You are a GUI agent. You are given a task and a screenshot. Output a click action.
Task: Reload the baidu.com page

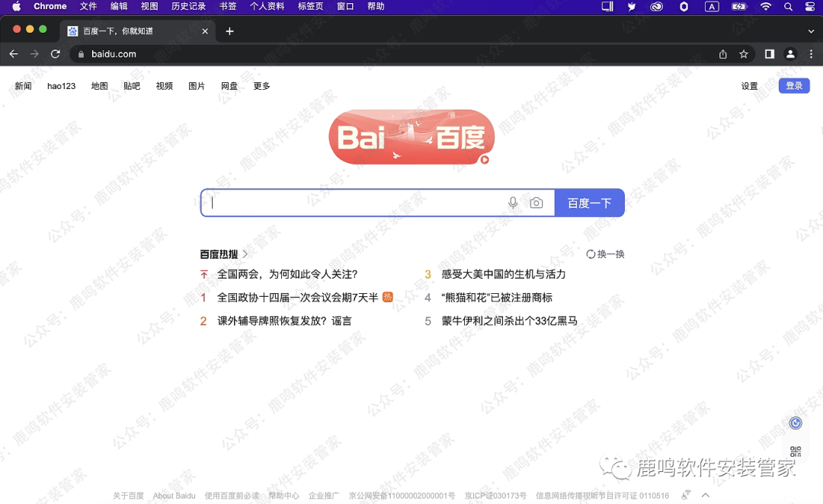click(x=56, y=54)
